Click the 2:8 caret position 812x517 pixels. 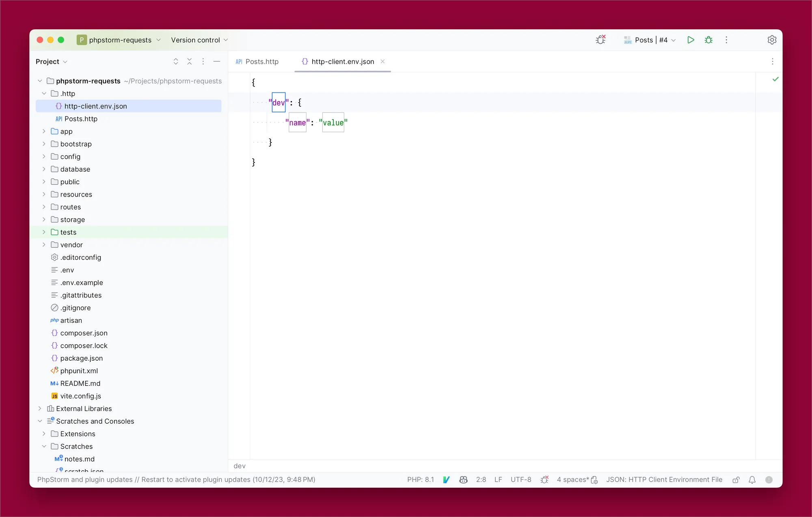tap(481, 480)
